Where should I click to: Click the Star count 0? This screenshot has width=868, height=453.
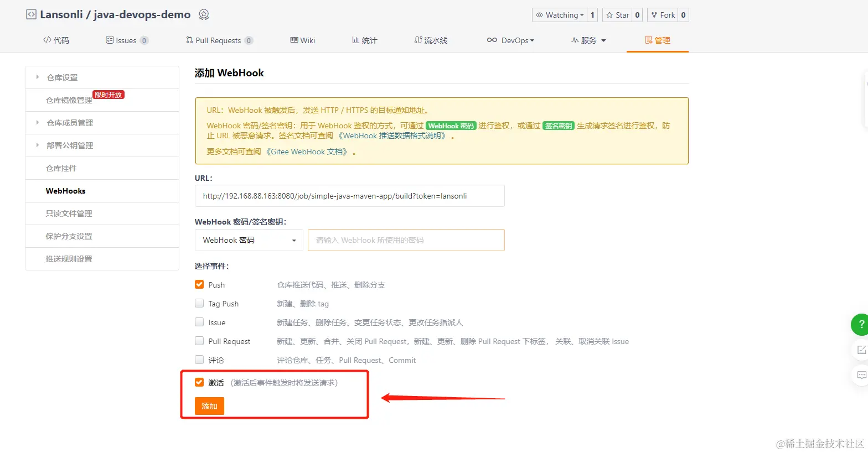637,15
